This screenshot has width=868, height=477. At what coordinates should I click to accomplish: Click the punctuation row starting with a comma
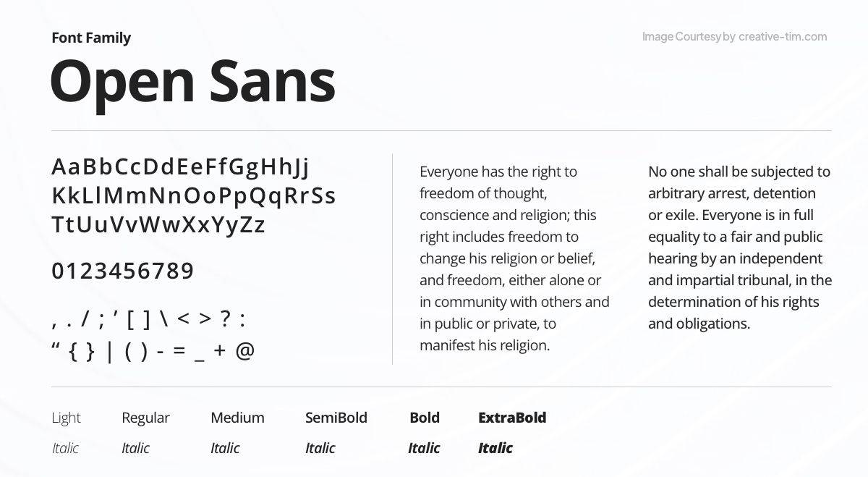coord(149,319)
